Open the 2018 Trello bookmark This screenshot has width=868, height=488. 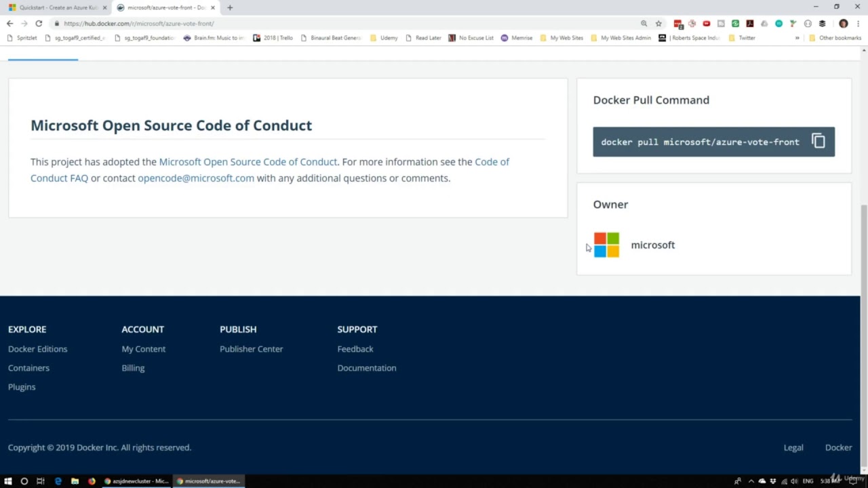coord(273,38)
